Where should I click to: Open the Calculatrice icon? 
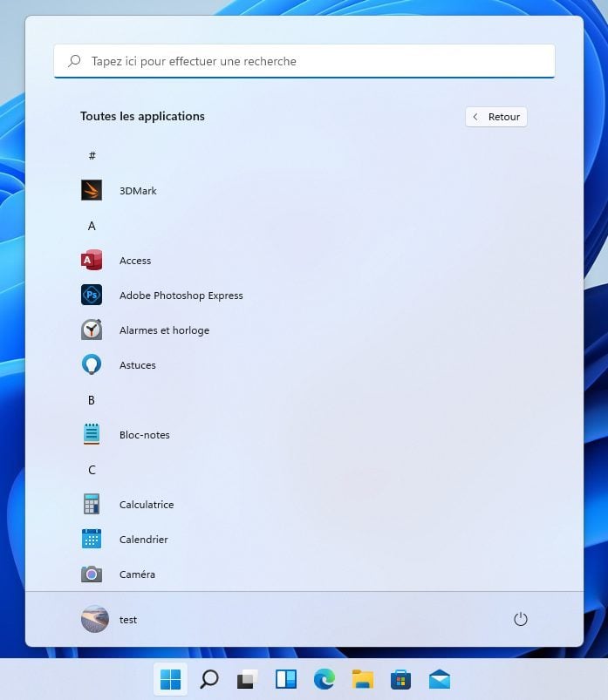(92, 504)
